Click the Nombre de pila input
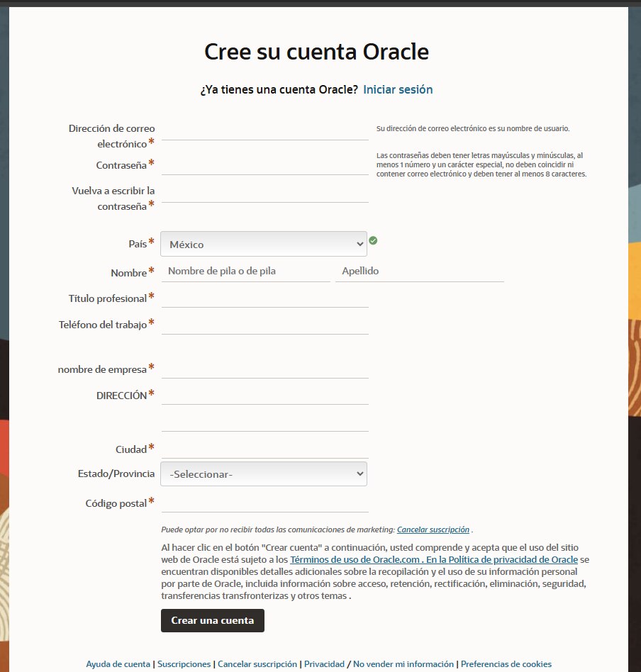Viewport: 641px width, 672px height. pyautogui.click(x=245, y=271)
